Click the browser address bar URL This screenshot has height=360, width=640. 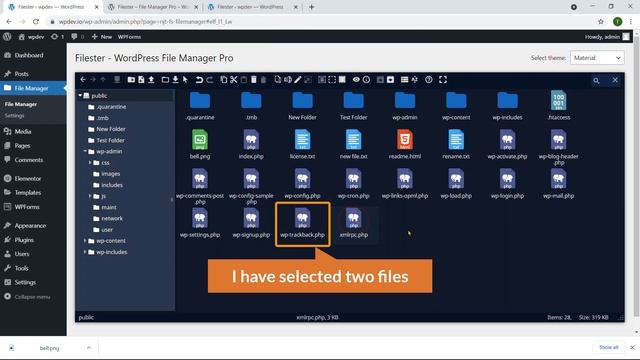tap(145, 22)
